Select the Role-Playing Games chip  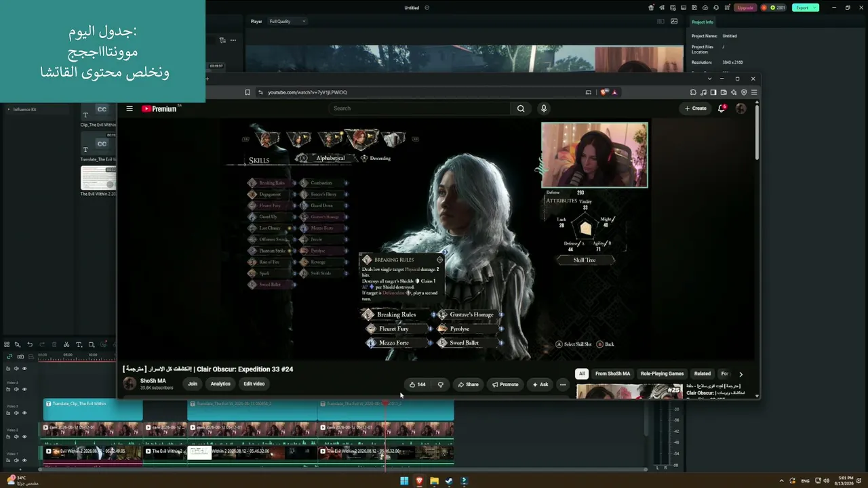click(x=662, y=373)
